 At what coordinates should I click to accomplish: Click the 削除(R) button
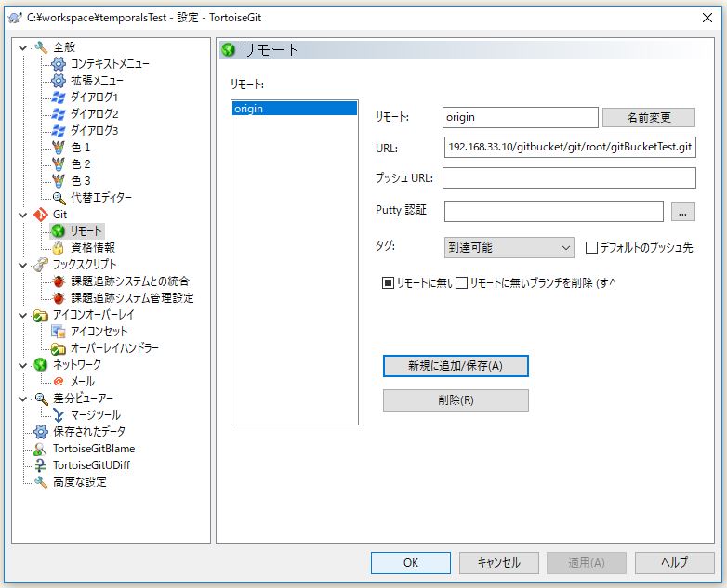click(456, 399)
